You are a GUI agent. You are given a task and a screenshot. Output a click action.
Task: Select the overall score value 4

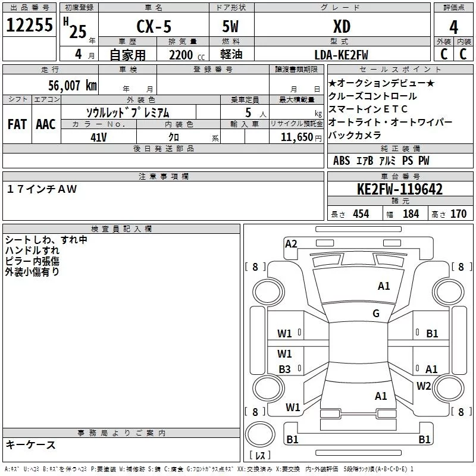point(454,27)
